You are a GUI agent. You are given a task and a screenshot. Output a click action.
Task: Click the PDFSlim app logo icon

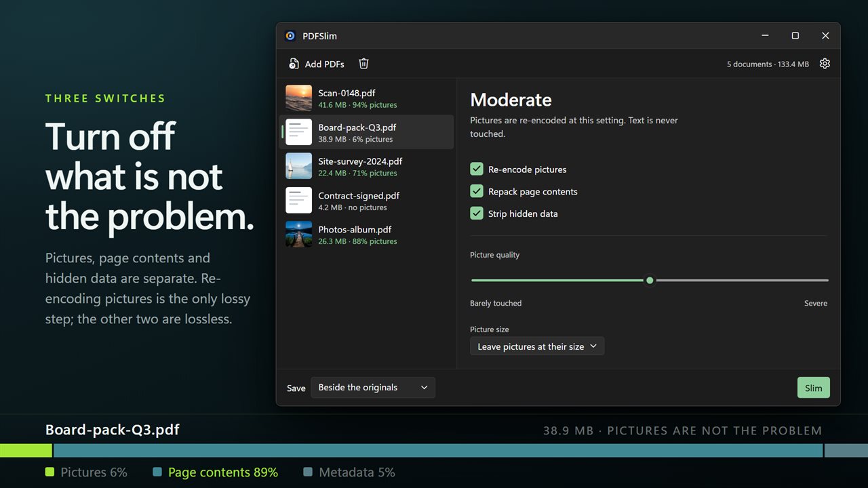coord(290,36)
